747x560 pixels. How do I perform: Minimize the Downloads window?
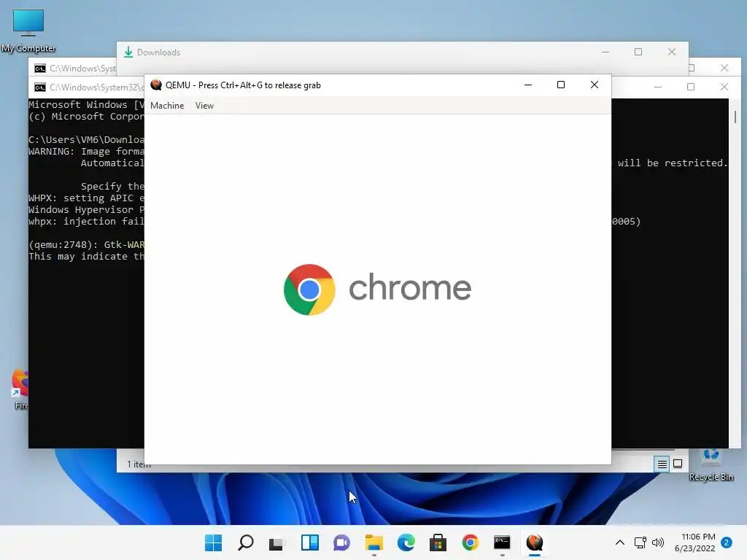[x=605, y=52]
